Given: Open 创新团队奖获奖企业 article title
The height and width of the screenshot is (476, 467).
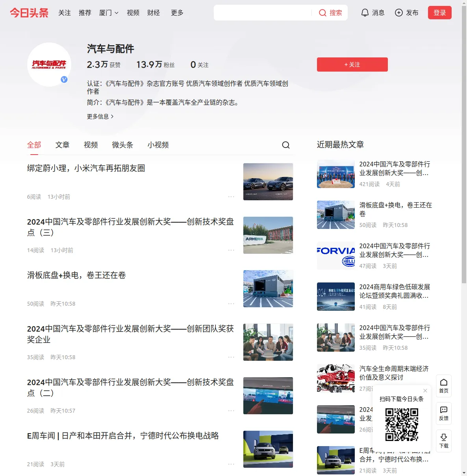Looking at the screenshot, I should (130, 334).
